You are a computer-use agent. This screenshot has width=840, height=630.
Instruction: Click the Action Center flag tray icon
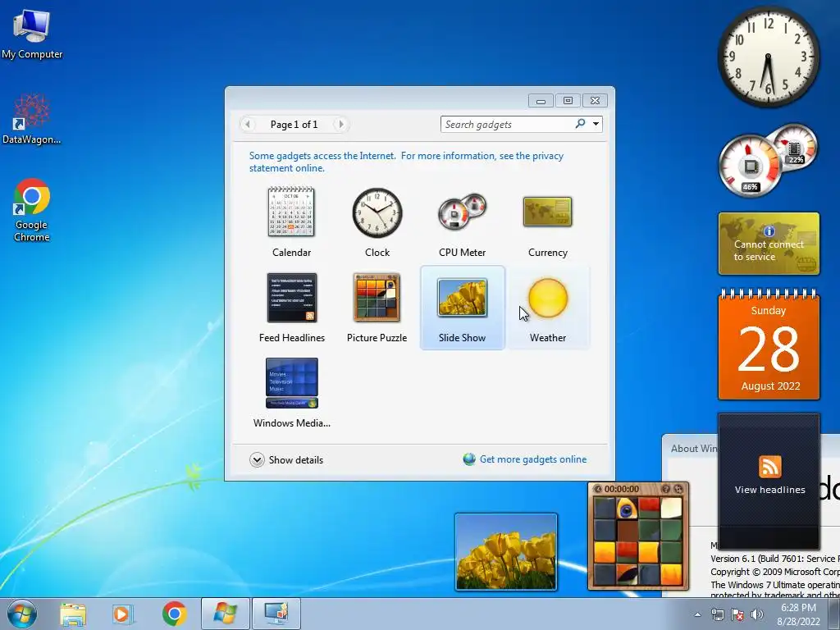point(737,614)
